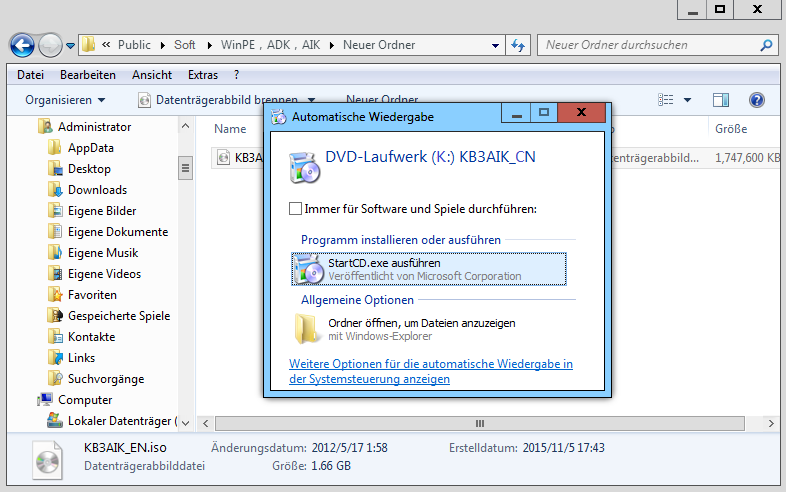The height and width of the screenshot is (492, 786).
Task: Enable 'Immer für Software und Spiele durchführen' checkbox
Action: click(296, 209)
